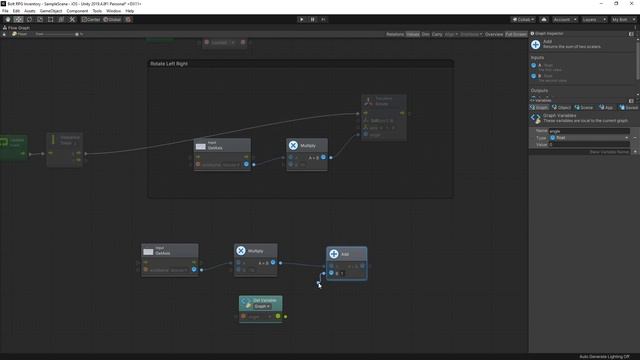Click the New Variable Name field
This screenshot has width=640, height=360.
point(580,152)
